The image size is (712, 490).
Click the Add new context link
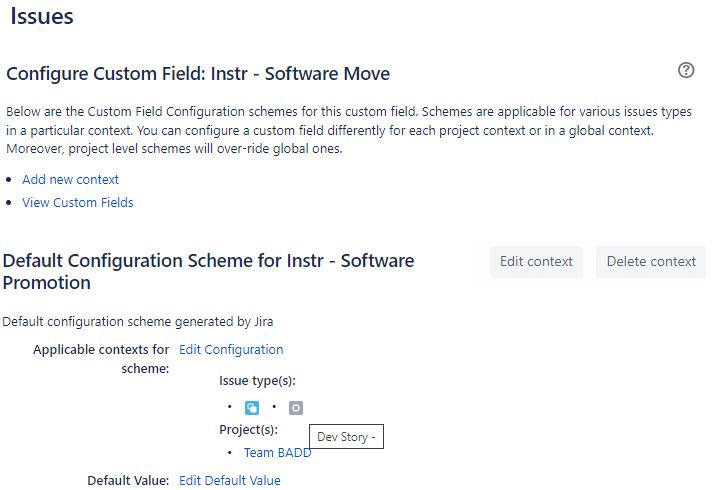[x=70, y=179]
